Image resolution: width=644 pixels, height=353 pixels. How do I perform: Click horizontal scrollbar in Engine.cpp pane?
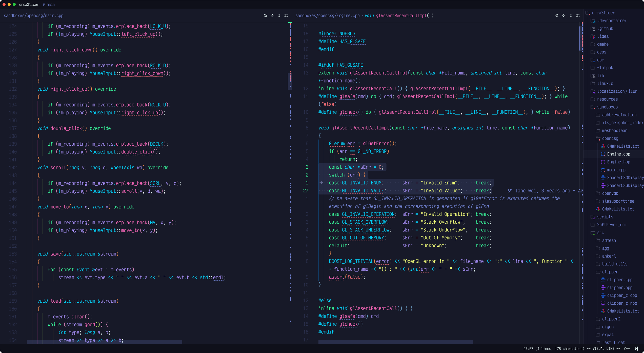[x=395, y=342]
